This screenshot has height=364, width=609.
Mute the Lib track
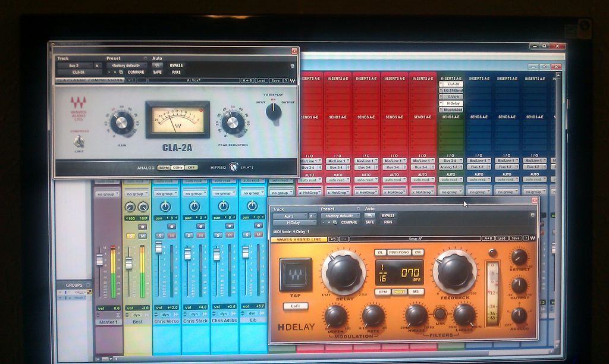tap(258, 235)
